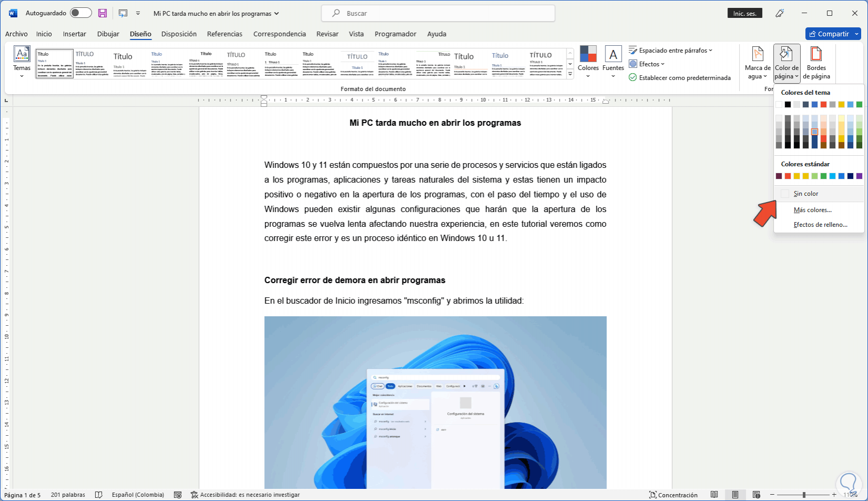This screenshot has width=868, height=501.
Task: Click the macro recording icon in status bar
Action: coord(178,495)
